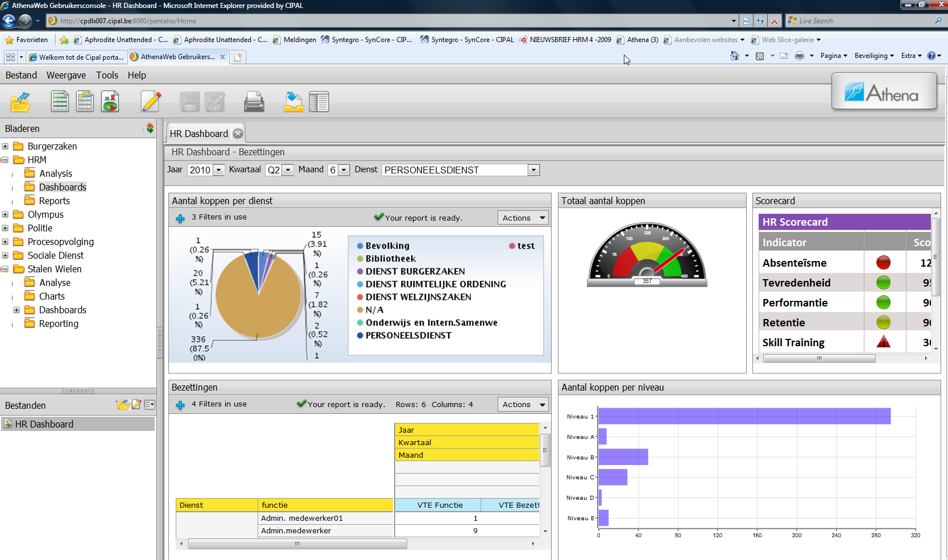The image size is (948, 560).
Task: Click new analysis view grid icon
Action: tap(85, 102)
